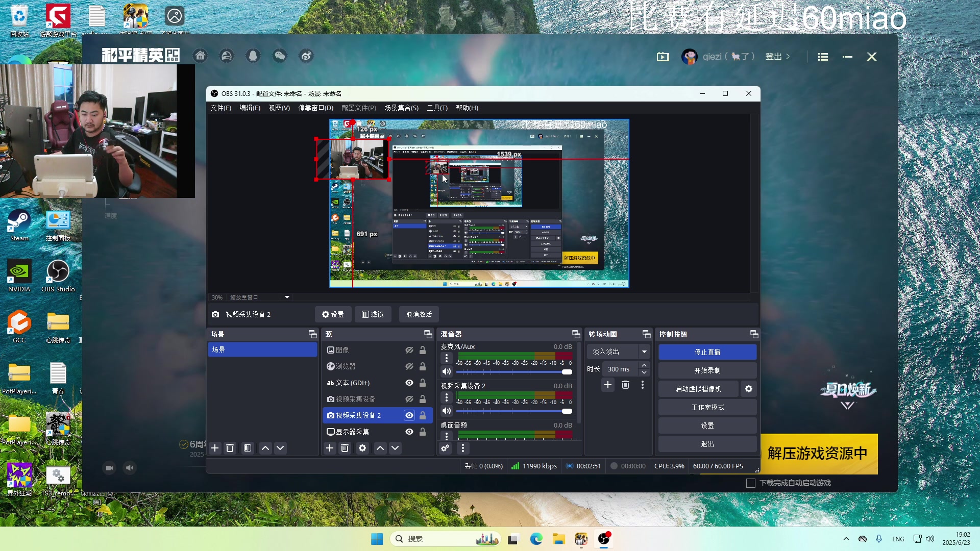Viewport: 980px width, 551px height.
Task: Mute 视频采集设备 2 audio speaker icon
Action: (x=447, y=411)
